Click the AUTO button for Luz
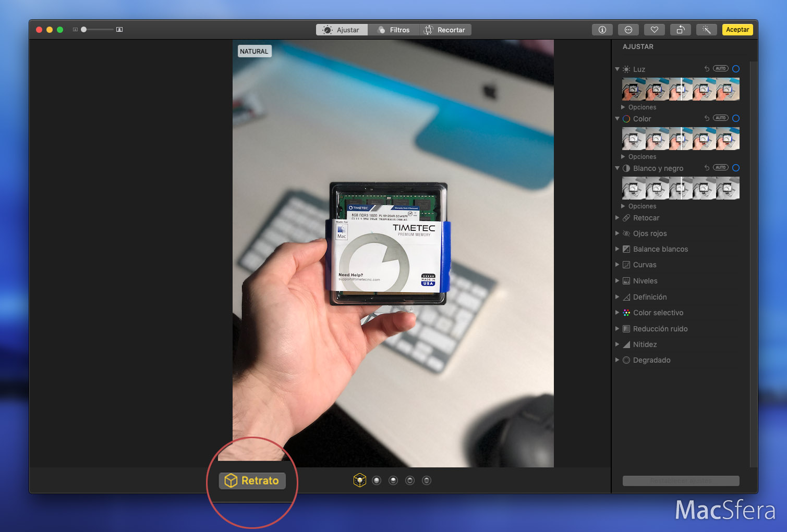 (721, 69)
